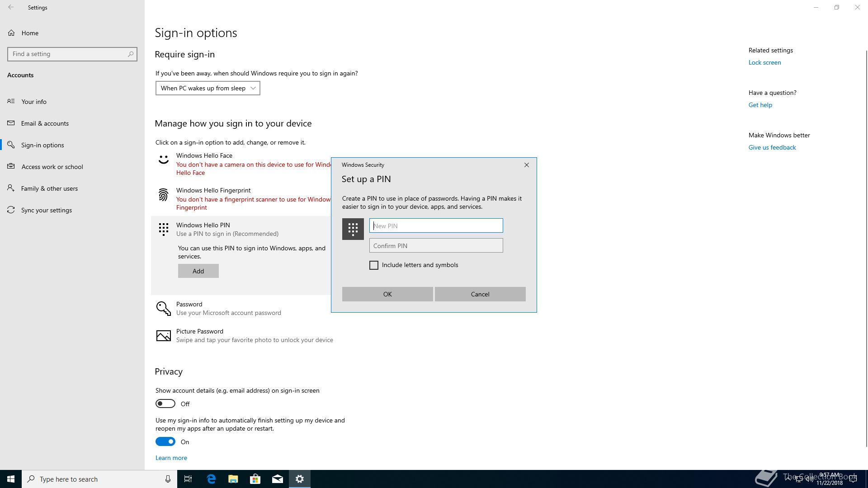
Task: Toggle Show account details on sign-in screen
Action: pos(165,404)
